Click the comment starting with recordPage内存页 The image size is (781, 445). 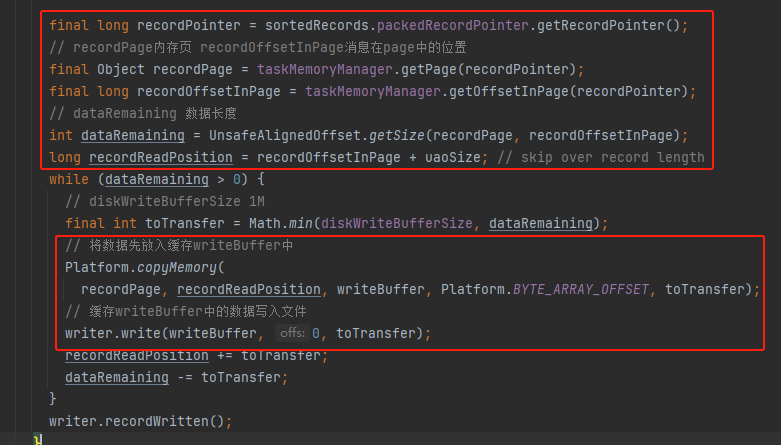click(258, 47)
